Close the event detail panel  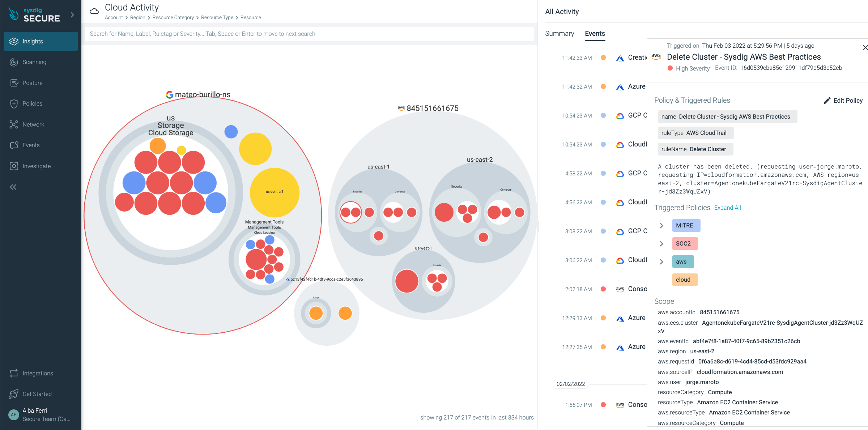pyautogui.click(x=865, y=48)
